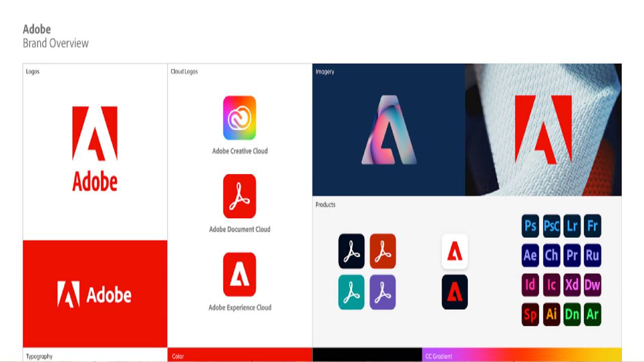Click the "Imagery" section heading
The width and height of the screenshot is (644, 362).
325,71
